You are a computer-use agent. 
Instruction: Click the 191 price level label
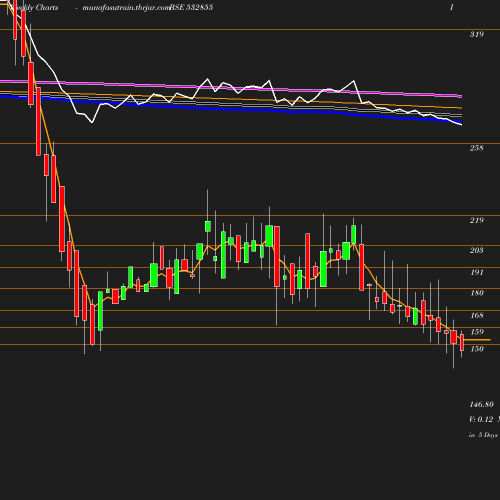tap(477, 272)
